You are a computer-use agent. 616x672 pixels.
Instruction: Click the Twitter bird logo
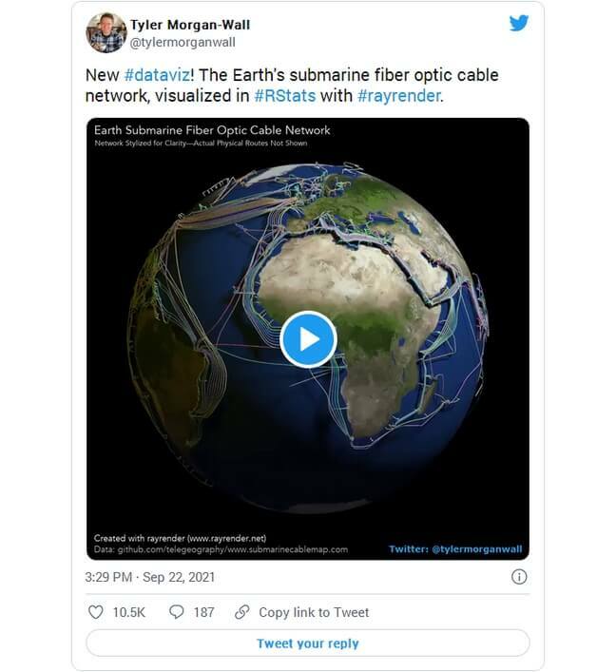[x=518, y=24]
